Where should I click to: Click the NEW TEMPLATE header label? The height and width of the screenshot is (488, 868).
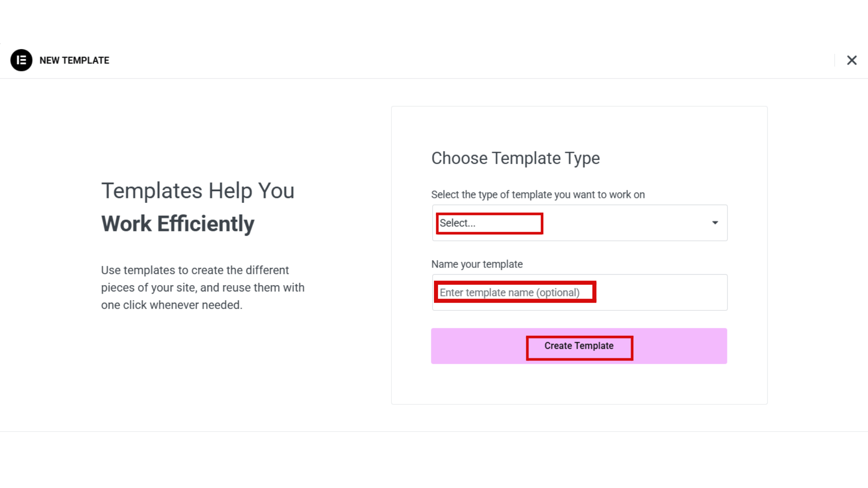click(75, 60)
